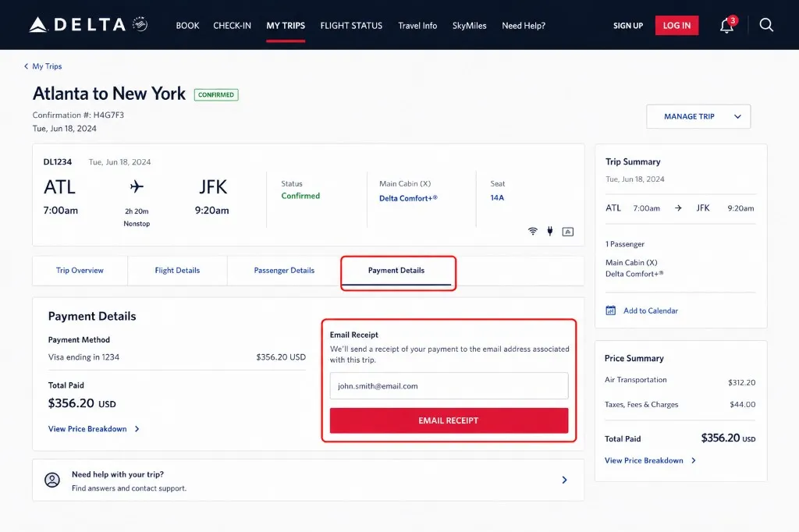Click the in-flight entertainment screen icon

pyautogui.click(x=568, y=232)
